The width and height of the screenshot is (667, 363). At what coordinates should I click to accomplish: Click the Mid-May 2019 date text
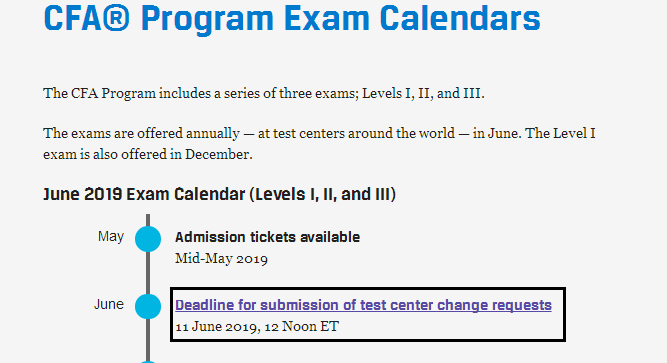coord(221,259)
